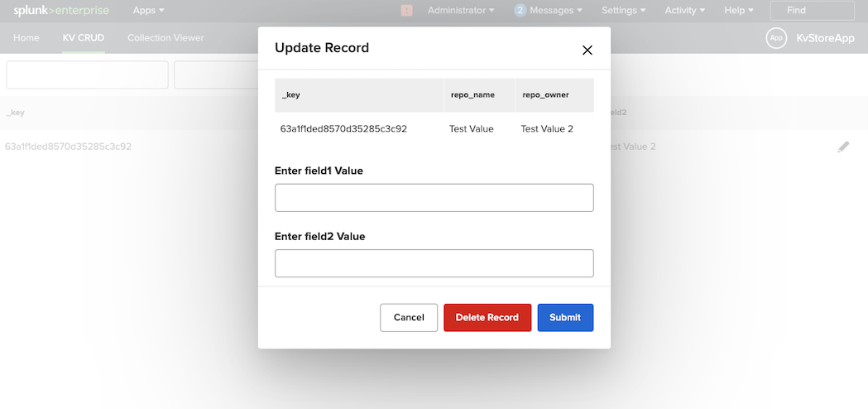Click the Messages count badge showing 2
The image size is (868, 409).
click(520, 11)
